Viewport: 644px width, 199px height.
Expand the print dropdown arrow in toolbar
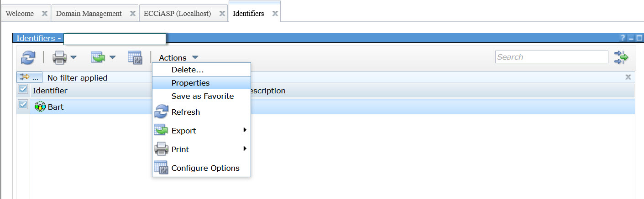pos(73,58)
